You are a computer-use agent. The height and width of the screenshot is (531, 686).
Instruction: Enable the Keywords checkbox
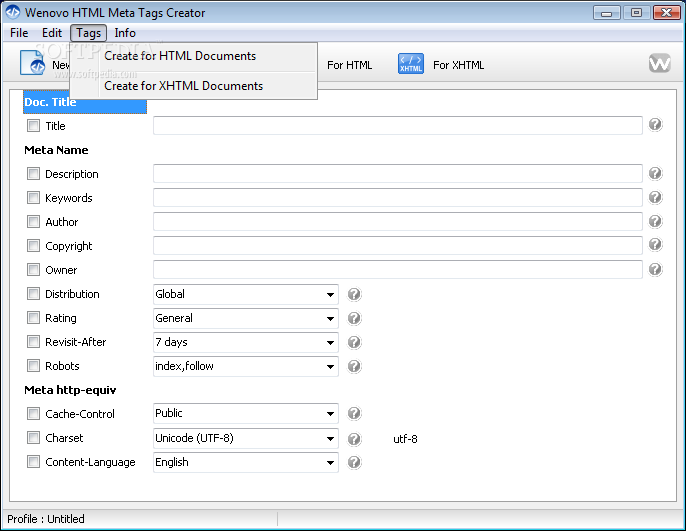[x=33, y=198]
